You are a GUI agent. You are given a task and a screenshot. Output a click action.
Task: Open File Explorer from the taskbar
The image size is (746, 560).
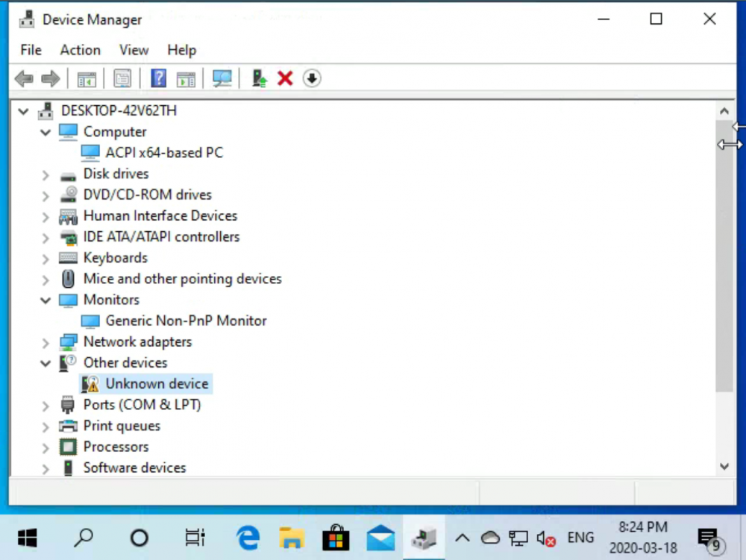292,538
